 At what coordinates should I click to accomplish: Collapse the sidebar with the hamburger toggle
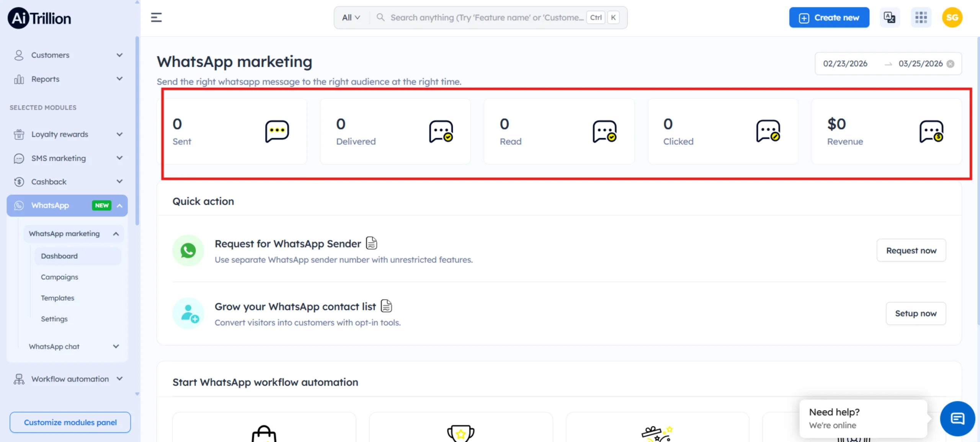pos(156,17)
